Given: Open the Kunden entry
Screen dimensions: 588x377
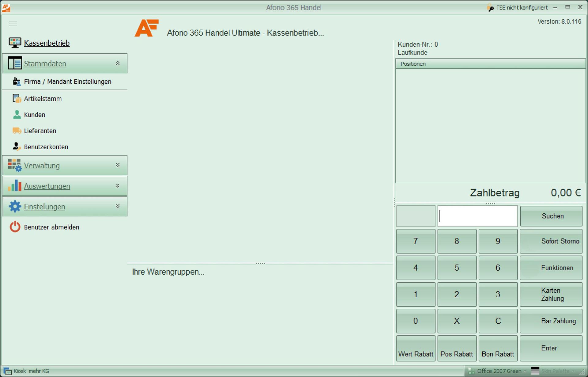Looking at the screenshot, I should (x=35, y=115).
